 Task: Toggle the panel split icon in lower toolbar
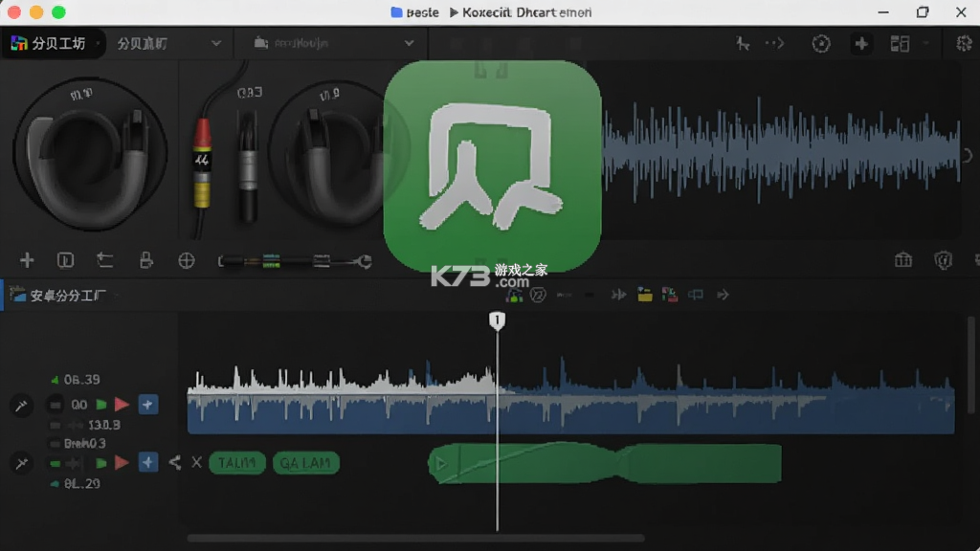(66, 260)
